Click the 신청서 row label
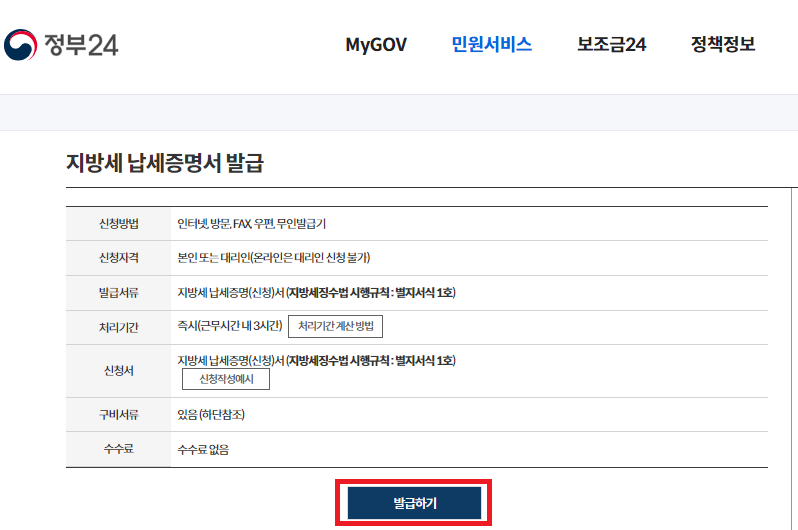The height and width of the screenshot is (530, 798). pyautogui.click(x=119, y=371)
